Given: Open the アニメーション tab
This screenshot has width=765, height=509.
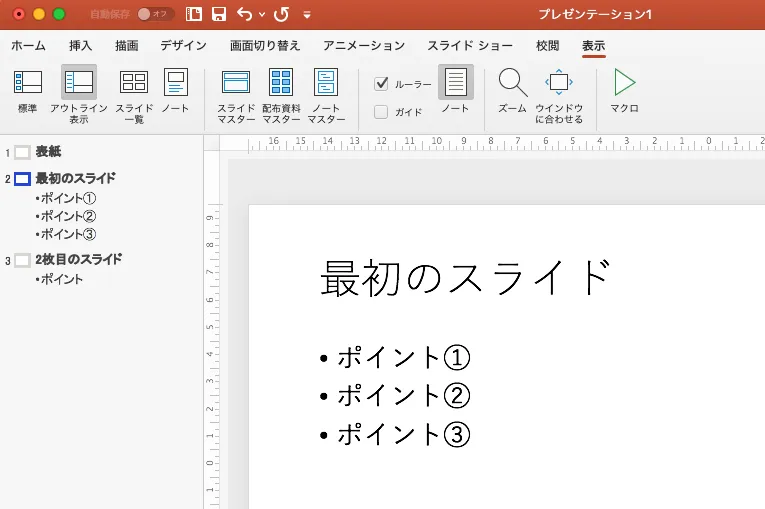Looking at the screenshot, I should pyautogui.click(x=364, y=46).
